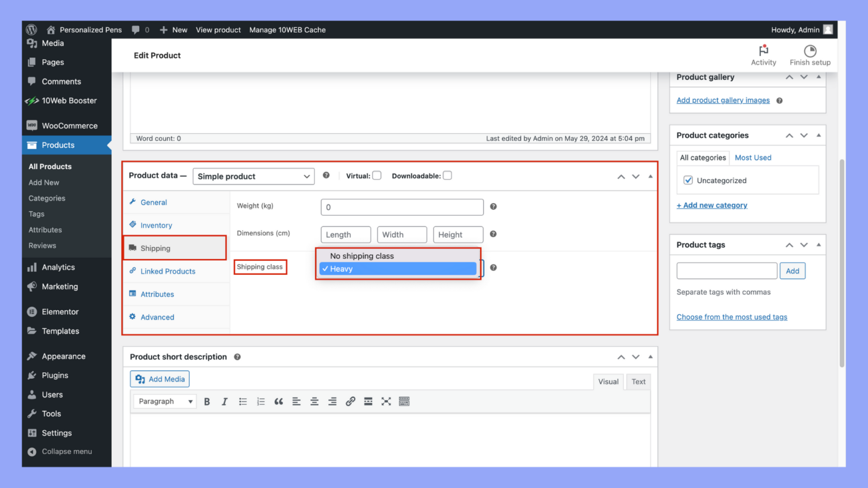Open the Most Used categories tab
This screenshot has height=488, width=868.
753,157
